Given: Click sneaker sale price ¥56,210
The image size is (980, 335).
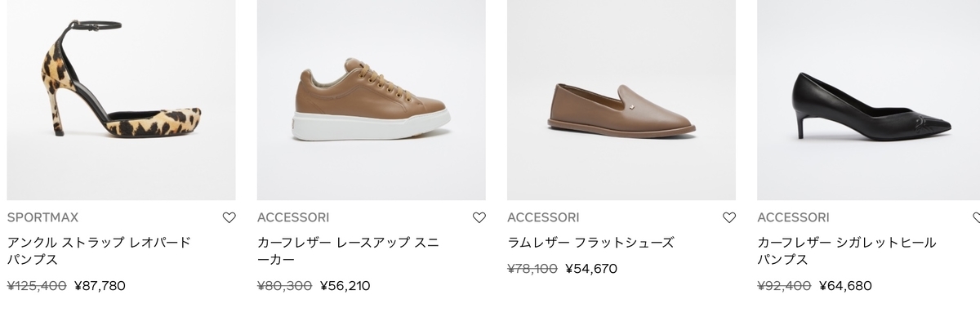Looking at the screenshot, I should tap(345, 286).
